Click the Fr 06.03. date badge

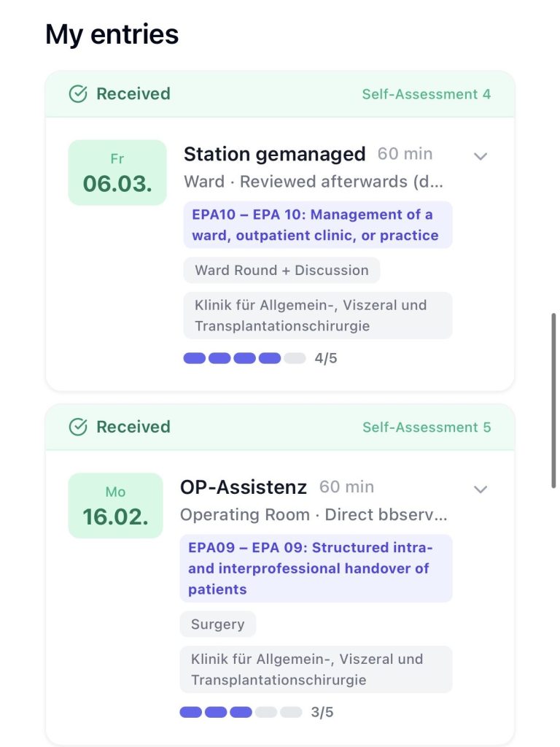[x=117, y=173]
